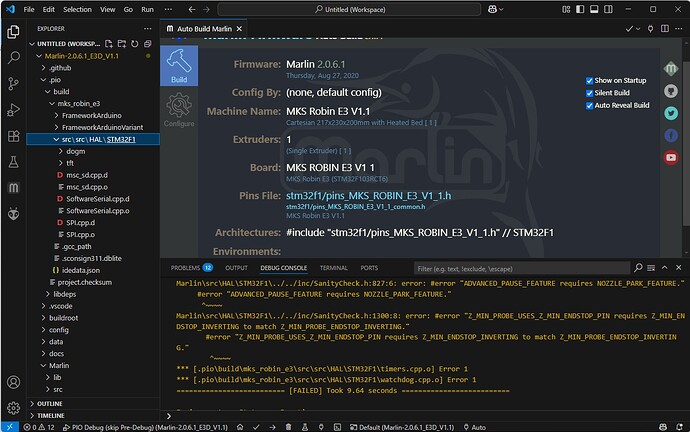690x432 pixels.
Task: Maximize the panel with the up chevron
Action: tap(664, 267)
